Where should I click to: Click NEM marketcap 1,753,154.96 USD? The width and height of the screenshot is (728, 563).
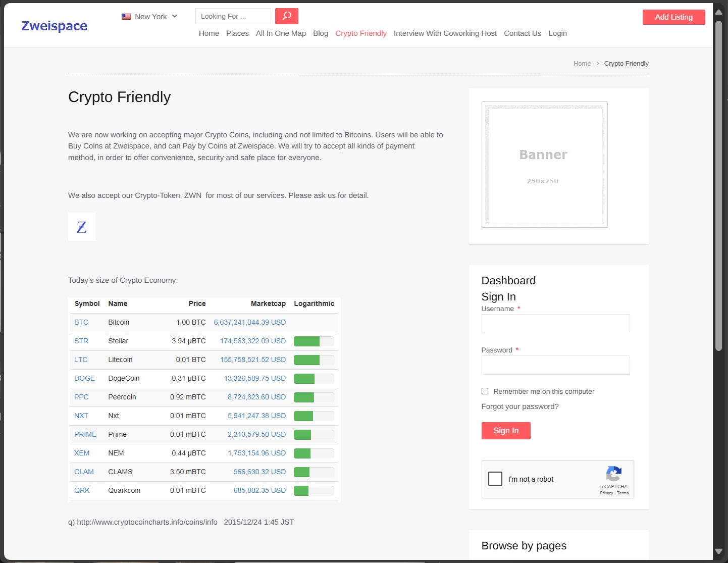point(256,453)
